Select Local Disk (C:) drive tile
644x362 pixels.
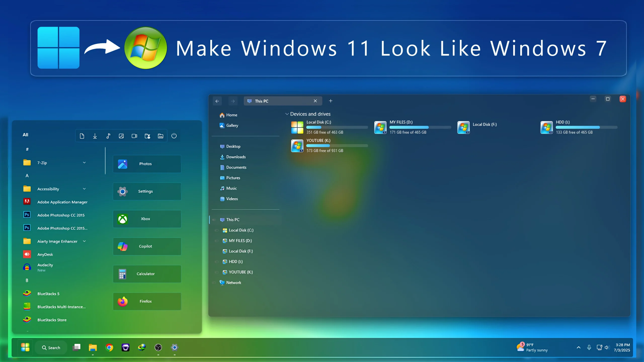pos(329,127)
